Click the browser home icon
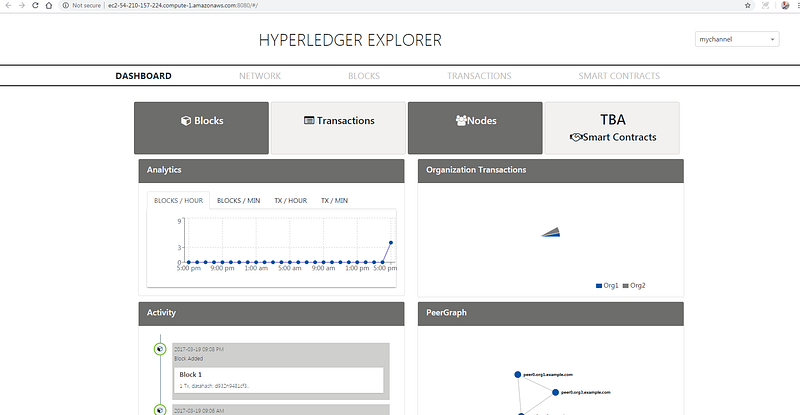 (x=49, y=5)
